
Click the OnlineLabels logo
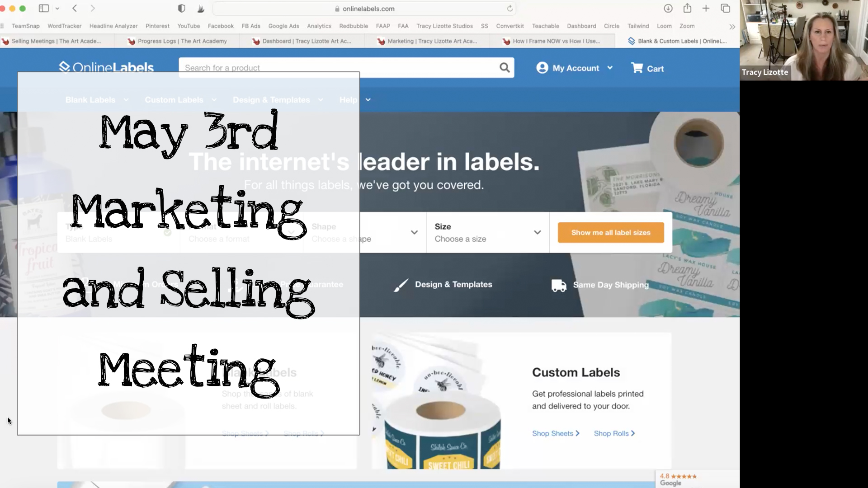(106, 67)
